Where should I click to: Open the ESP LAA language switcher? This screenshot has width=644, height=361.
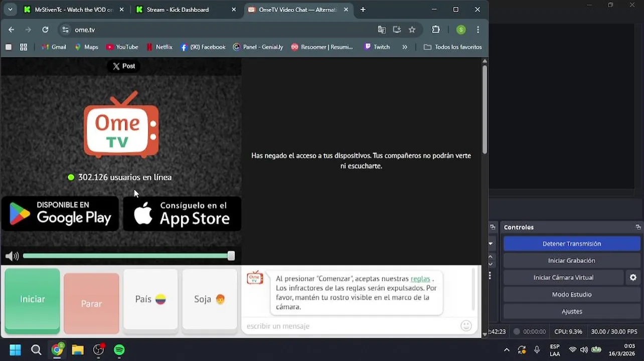[x=555, y=350]
